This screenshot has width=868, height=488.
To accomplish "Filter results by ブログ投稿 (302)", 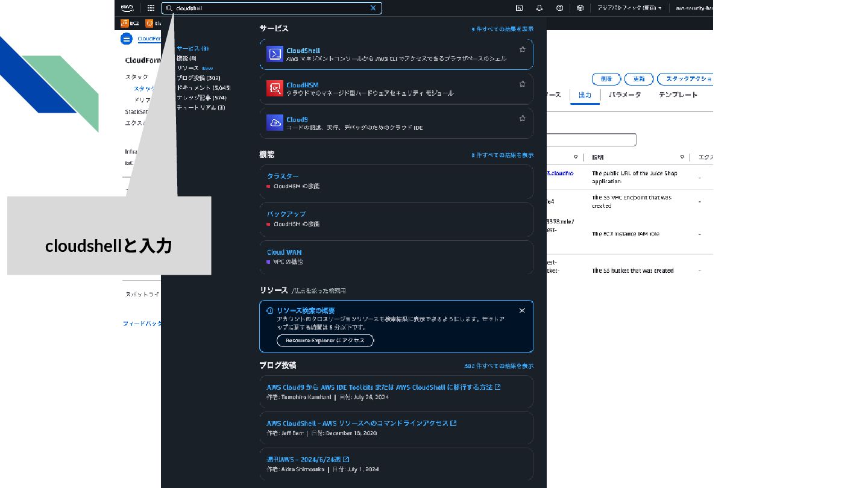I will pyautogui.click(x=198, y=78).
